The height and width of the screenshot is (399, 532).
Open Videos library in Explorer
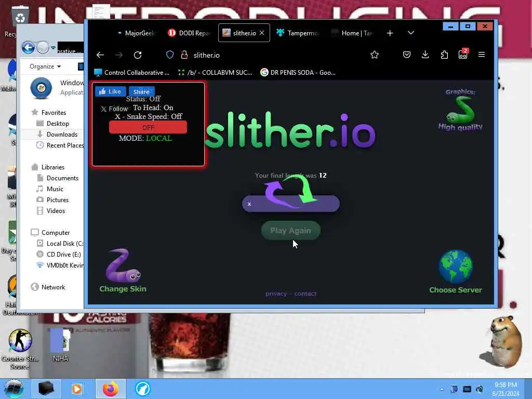coord(50,211)
